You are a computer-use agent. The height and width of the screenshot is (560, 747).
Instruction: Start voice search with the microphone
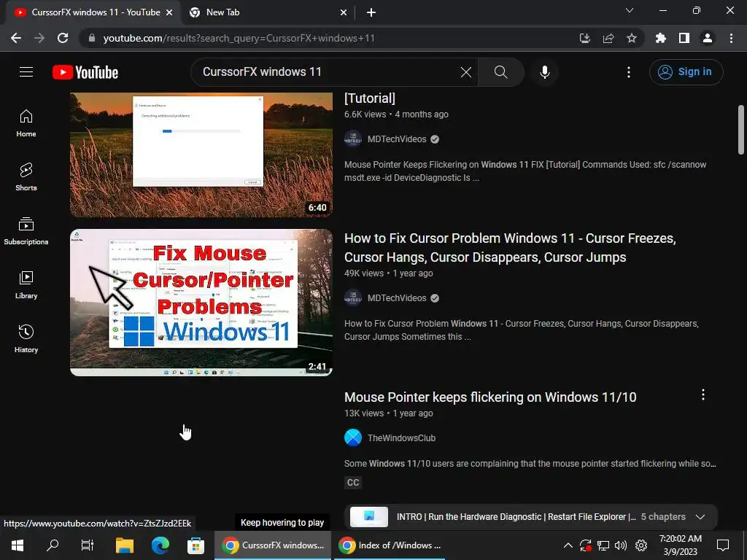(545, 72)
